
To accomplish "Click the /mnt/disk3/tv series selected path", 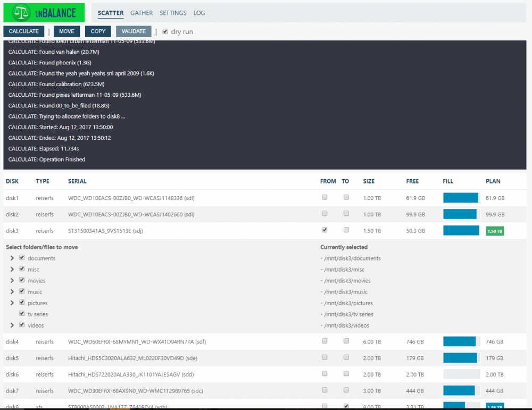I will (347, 314).
